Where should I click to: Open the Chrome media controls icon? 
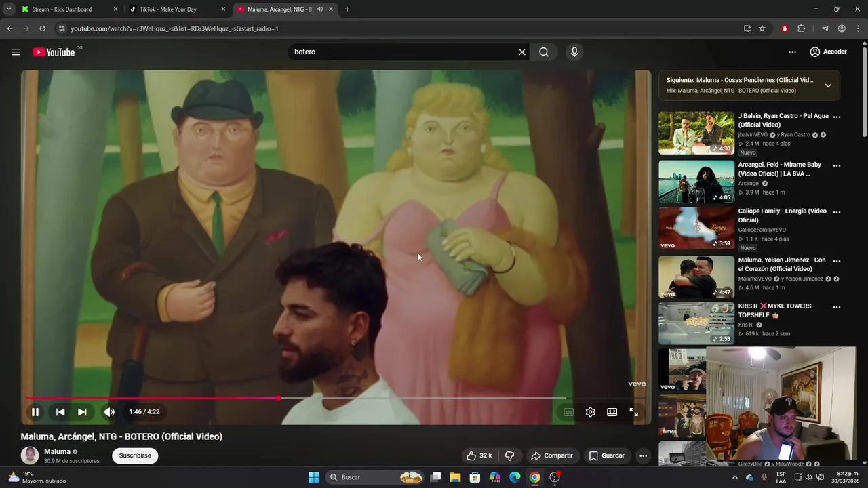click(825, 28)
